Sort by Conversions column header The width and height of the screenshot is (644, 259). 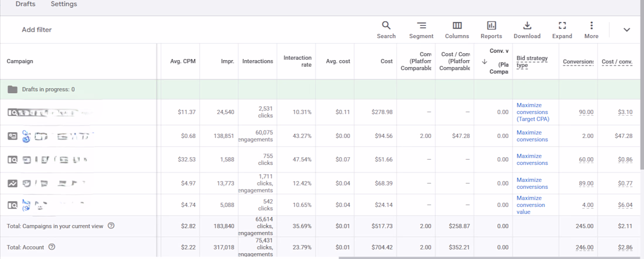pos(578,62)
